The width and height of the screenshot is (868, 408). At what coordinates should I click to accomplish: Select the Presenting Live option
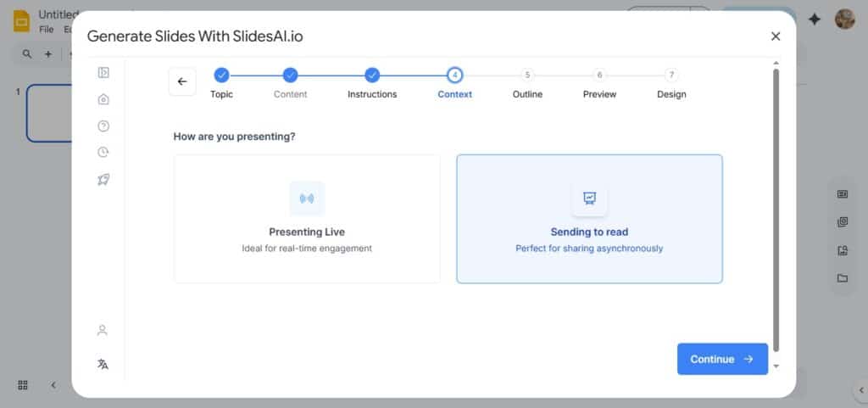click(307, 219)
